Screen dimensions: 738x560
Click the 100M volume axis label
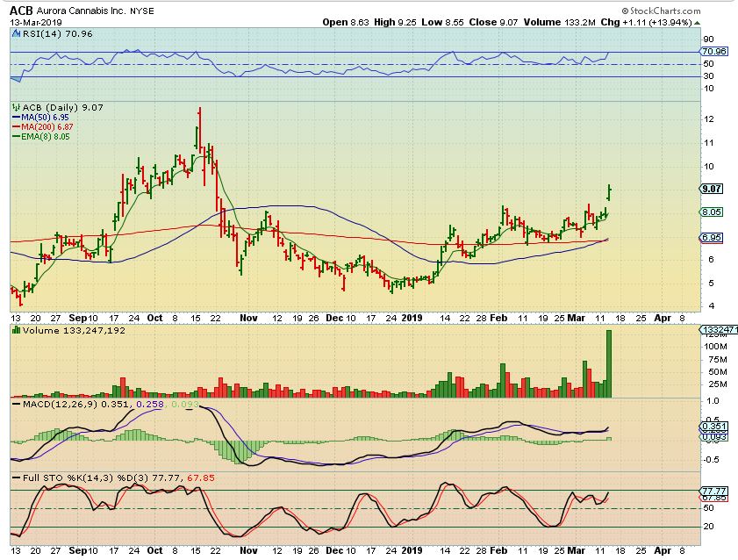pyautogui.click(x=715, y=347)
